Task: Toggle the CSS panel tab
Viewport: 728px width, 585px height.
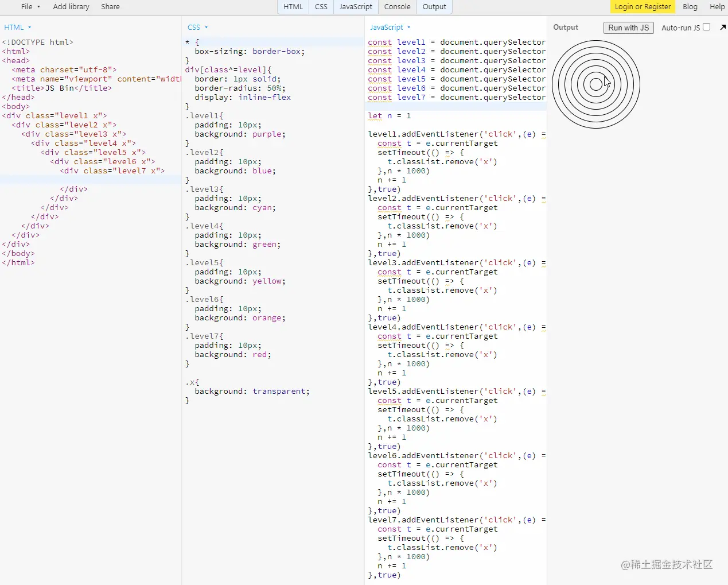Action: tap(321, 7)
